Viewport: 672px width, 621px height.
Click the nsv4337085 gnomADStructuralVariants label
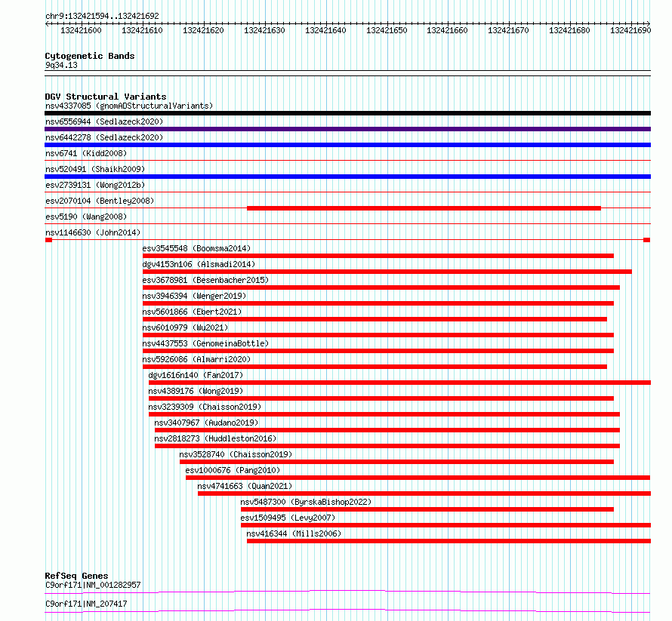(129, 106)
